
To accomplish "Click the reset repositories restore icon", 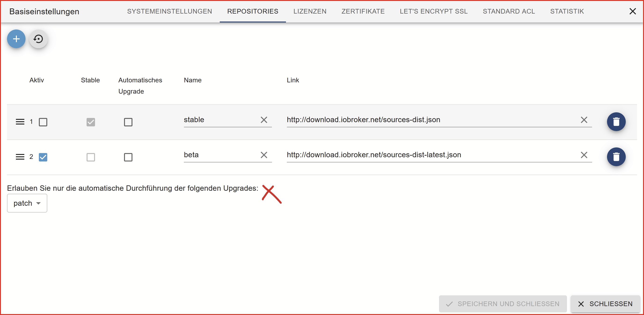I will point(38,39).
